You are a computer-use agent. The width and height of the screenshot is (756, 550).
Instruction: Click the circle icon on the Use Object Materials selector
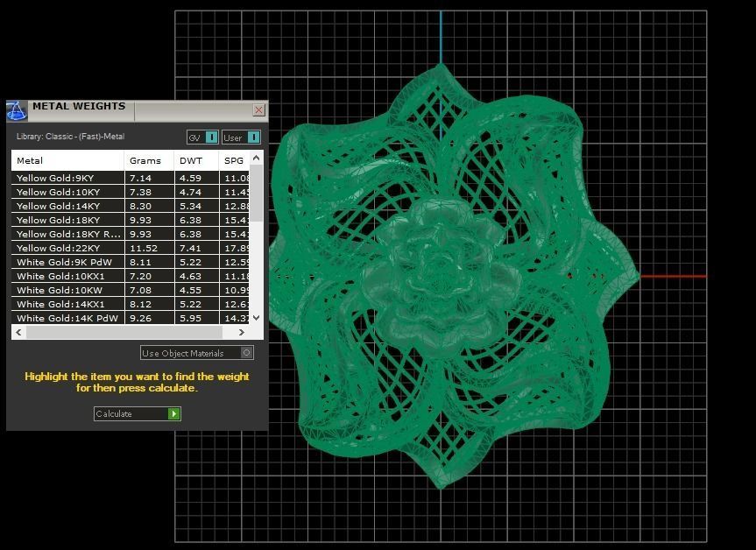[248, 353]
